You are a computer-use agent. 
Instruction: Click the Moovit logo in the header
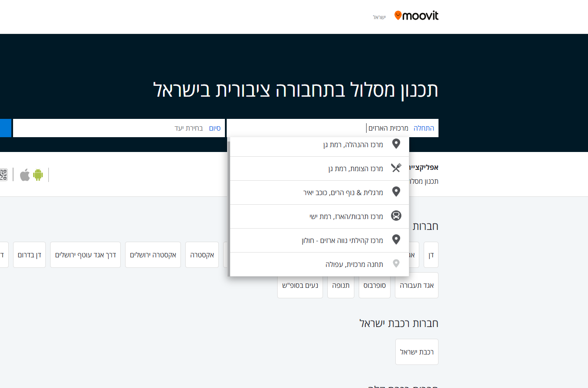416,15
